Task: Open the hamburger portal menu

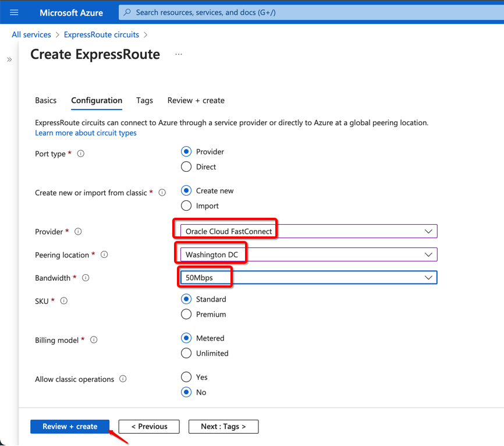Action: [x=15, y=12]
